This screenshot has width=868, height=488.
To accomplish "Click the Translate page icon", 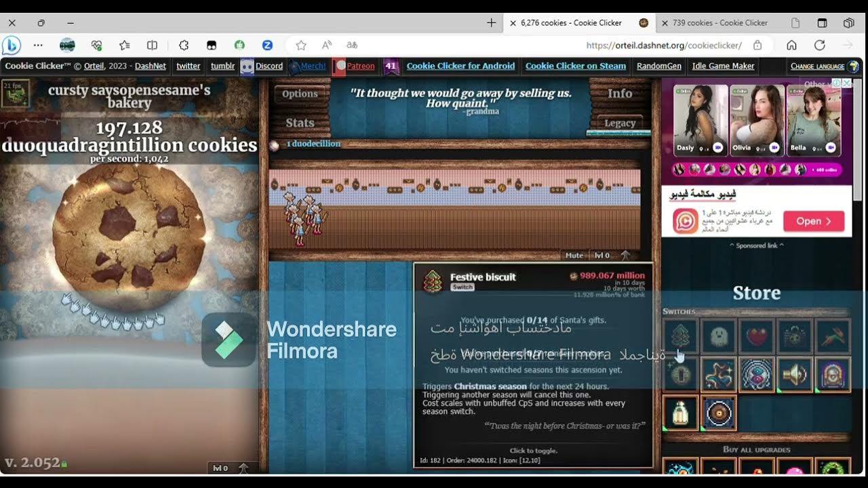I will point(352,45).
